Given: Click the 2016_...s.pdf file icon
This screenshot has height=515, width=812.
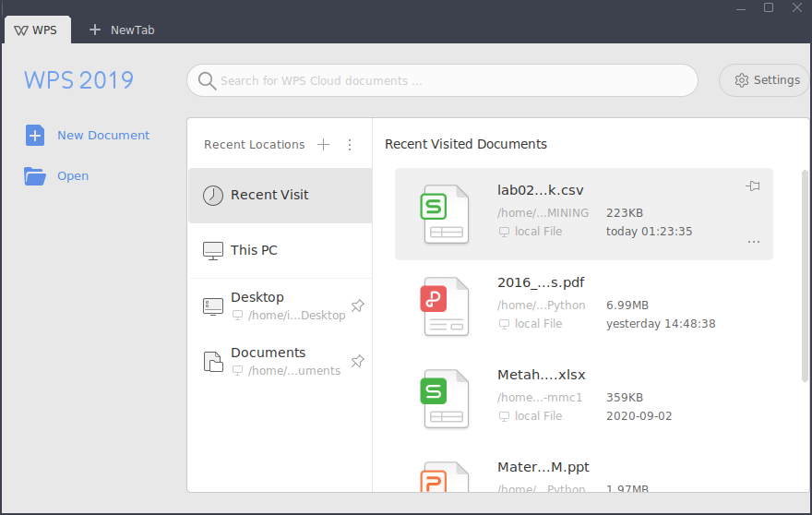Looking at the screenshot, I should 445,306.
